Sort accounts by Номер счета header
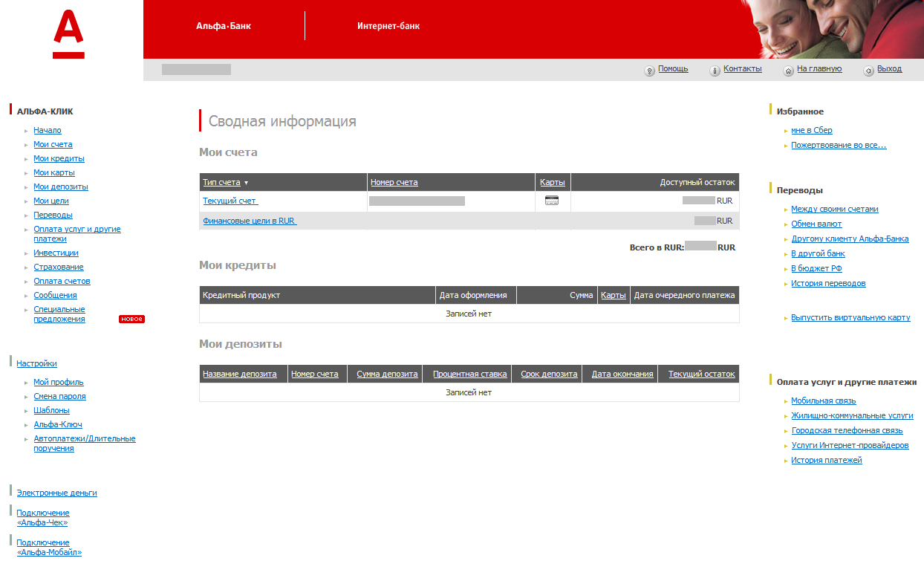The width and height of the screenshot is (924, 561). pyautogui.click(x=394, y=182)
